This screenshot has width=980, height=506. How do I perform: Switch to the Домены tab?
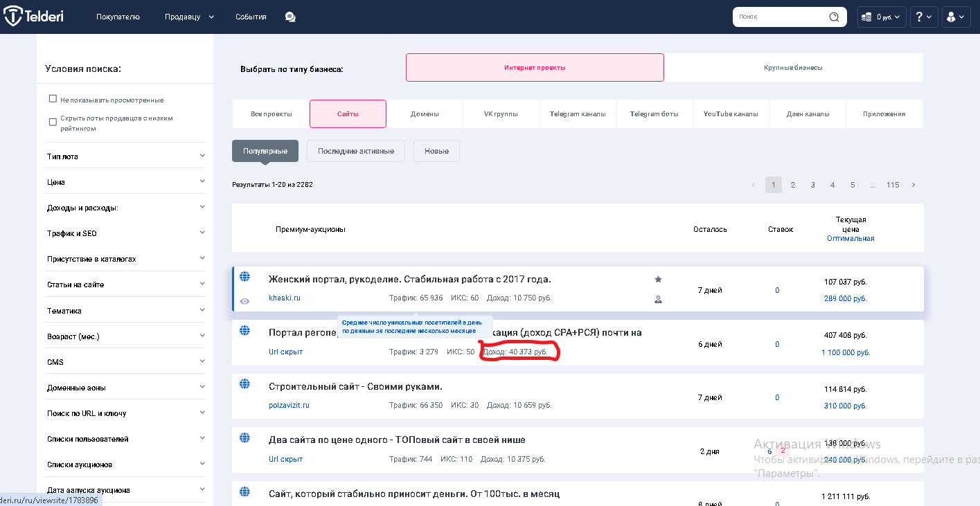pyautogui.click(x=424, y=114)
